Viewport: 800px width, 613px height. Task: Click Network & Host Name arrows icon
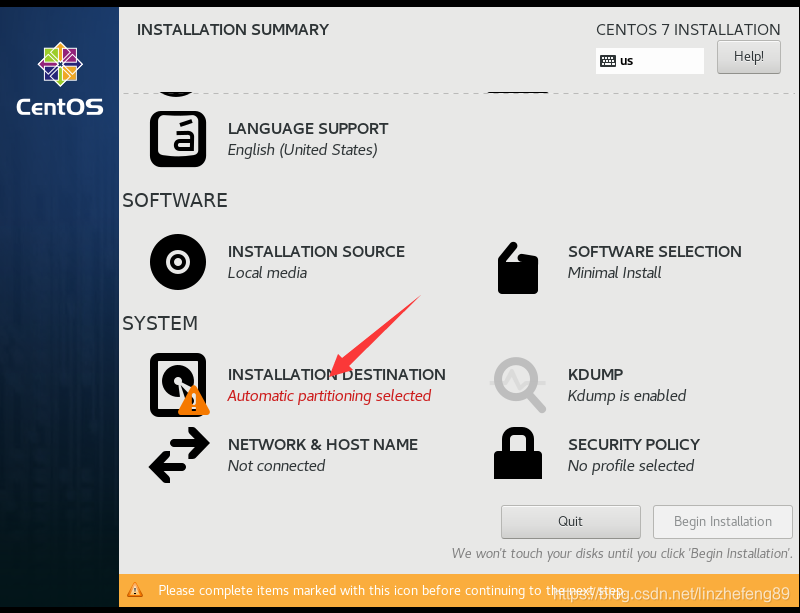point(179,455)
